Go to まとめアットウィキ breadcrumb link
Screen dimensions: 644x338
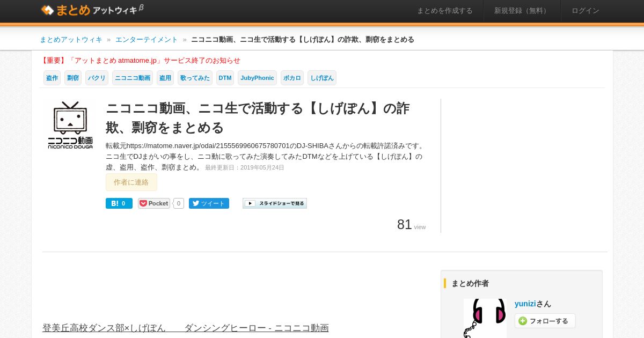[71, 40]
